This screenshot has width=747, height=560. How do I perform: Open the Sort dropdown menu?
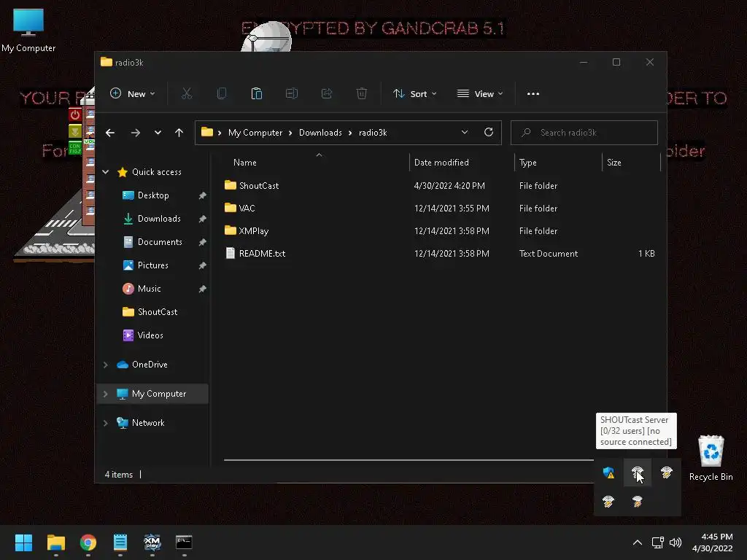pos(414,94)
